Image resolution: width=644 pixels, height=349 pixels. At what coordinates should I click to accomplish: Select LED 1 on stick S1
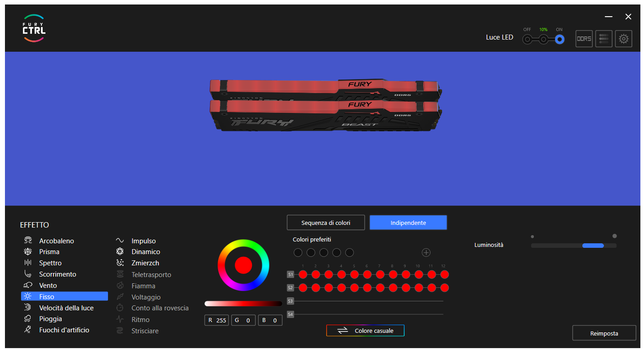[303, 274]
